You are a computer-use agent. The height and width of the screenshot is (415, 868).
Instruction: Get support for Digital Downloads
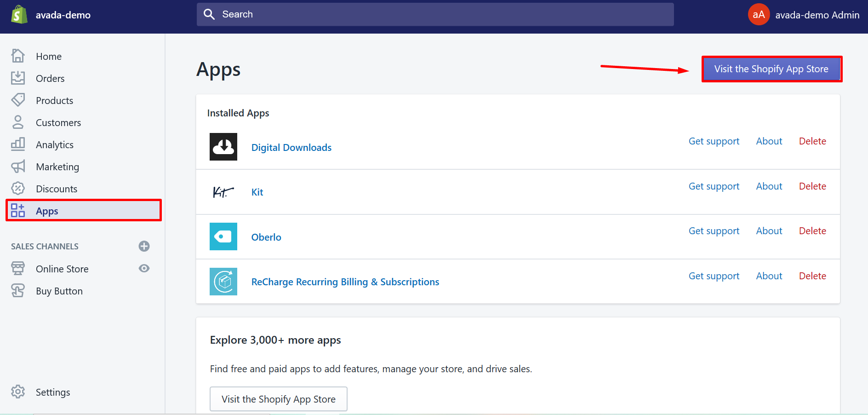pyautogui.click(x=714, y=141)
